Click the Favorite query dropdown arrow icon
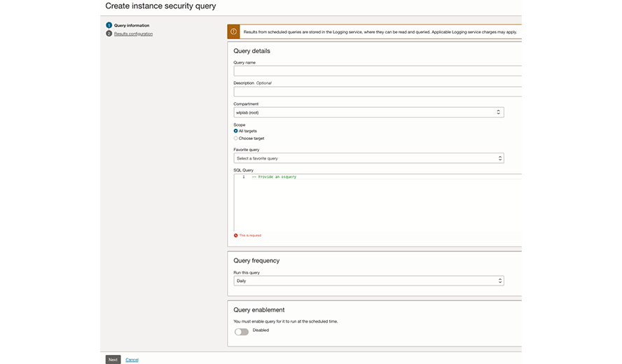The image size is (622, 364). tap(499, 158)
